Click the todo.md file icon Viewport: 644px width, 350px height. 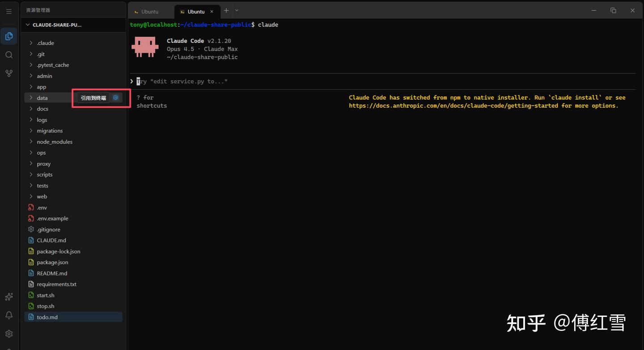31,317
